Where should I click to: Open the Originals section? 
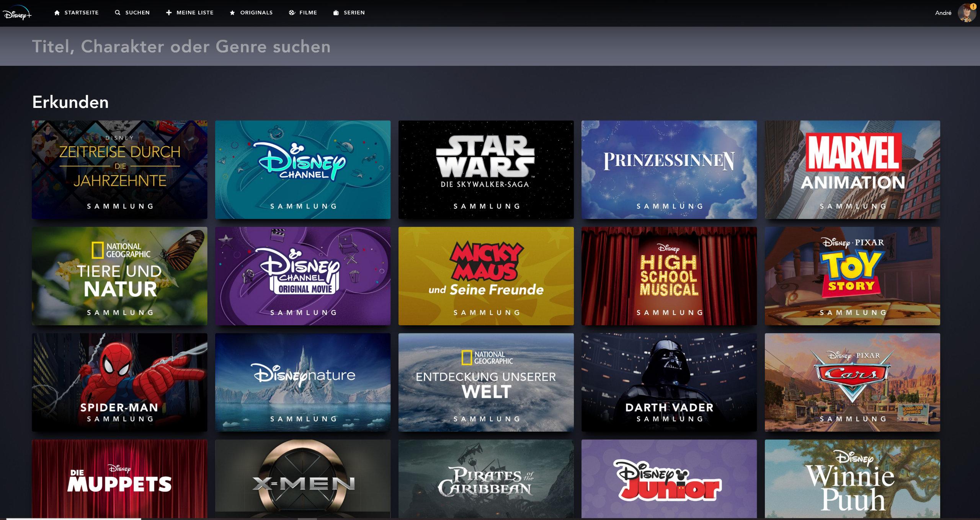tap(256, 13)
